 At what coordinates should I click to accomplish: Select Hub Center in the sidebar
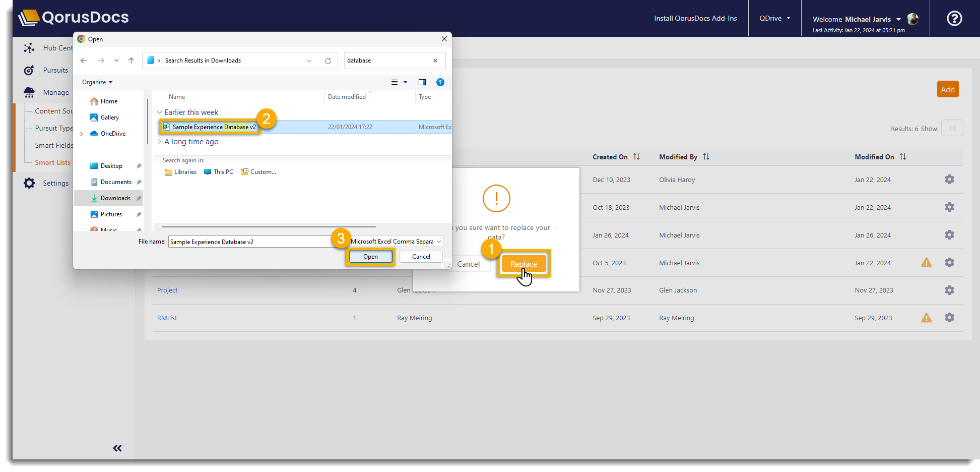(29, 48)
